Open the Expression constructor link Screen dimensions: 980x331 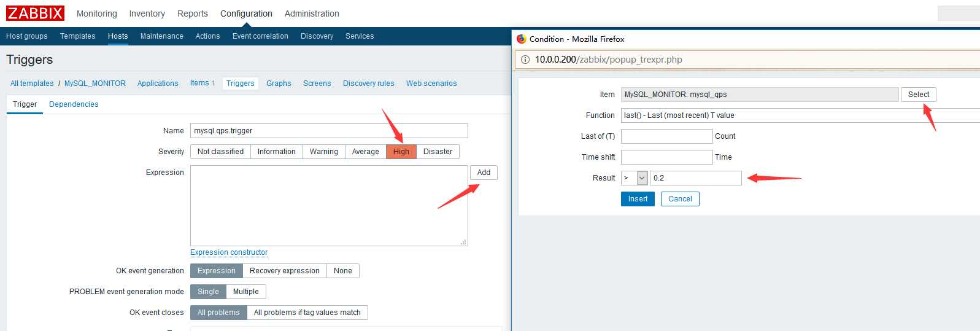click(x=229, y=252)
